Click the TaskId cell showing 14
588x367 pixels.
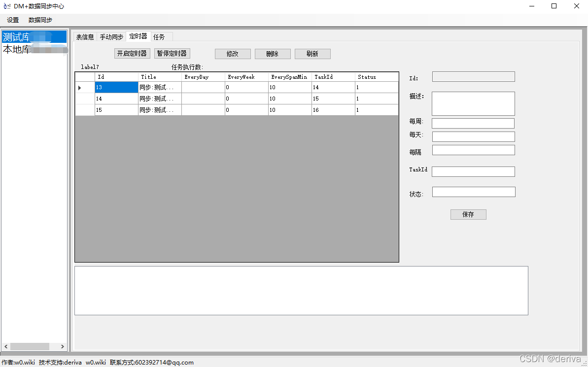[x=333, y=87]
